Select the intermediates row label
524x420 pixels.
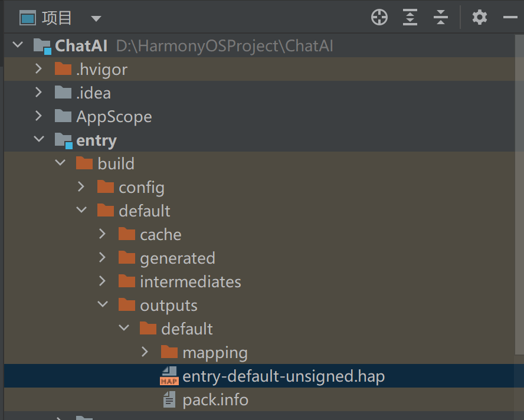pyautogui.click(x=191, y=281)
